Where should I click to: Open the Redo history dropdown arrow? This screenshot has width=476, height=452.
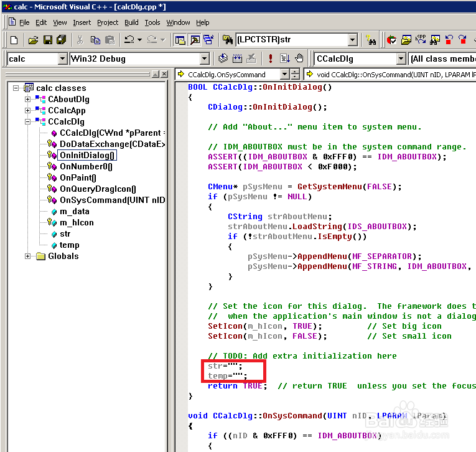click(163, 40)
